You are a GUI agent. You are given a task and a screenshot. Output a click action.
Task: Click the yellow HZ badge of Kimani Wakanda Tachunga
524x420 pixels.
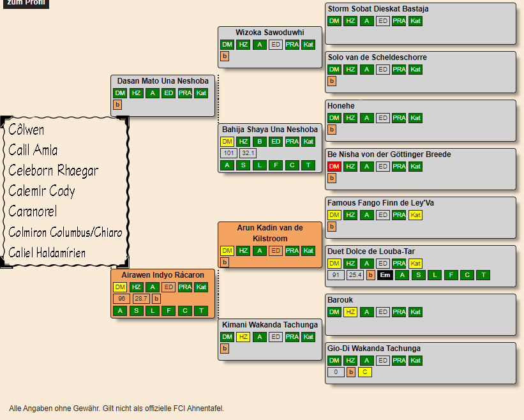pos(243,337)
